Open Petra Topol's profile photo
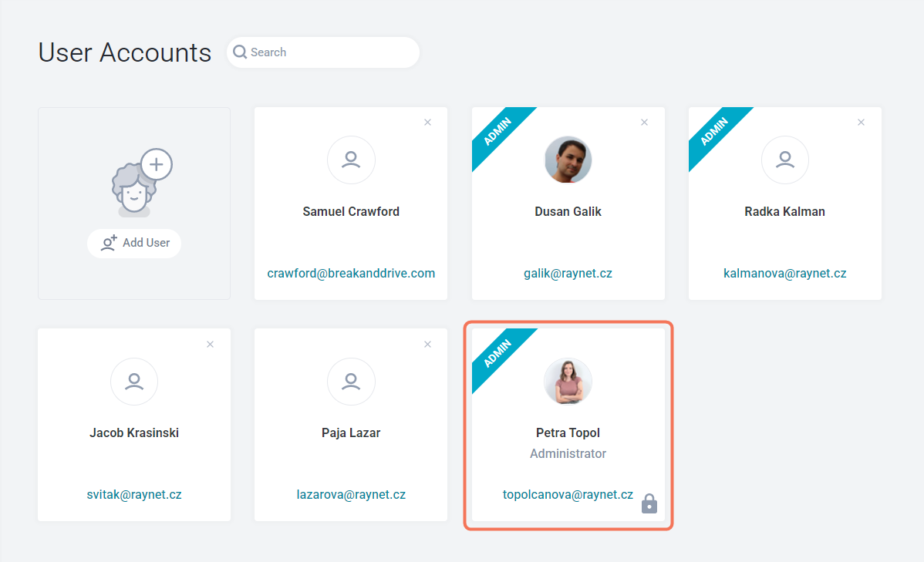924x562 pixels. (x=568, y=381)
